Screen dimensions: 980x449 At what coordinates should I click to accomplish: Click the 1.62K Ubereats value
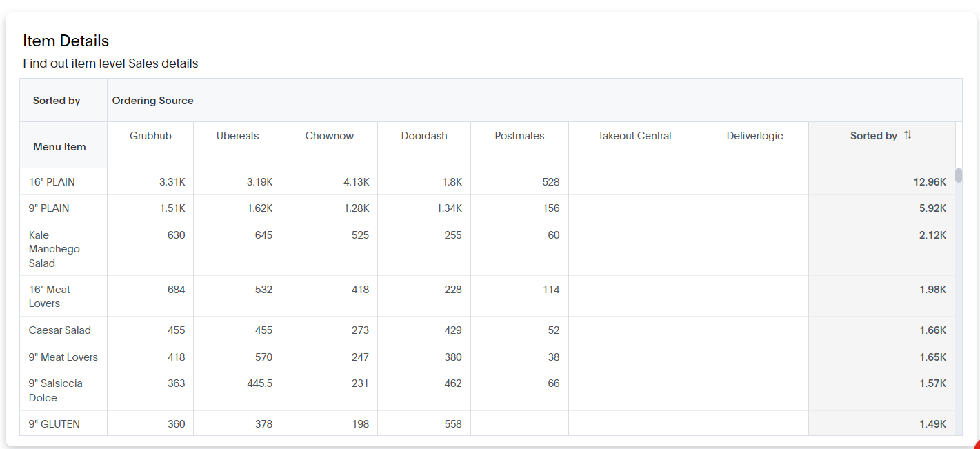(260, 208)
